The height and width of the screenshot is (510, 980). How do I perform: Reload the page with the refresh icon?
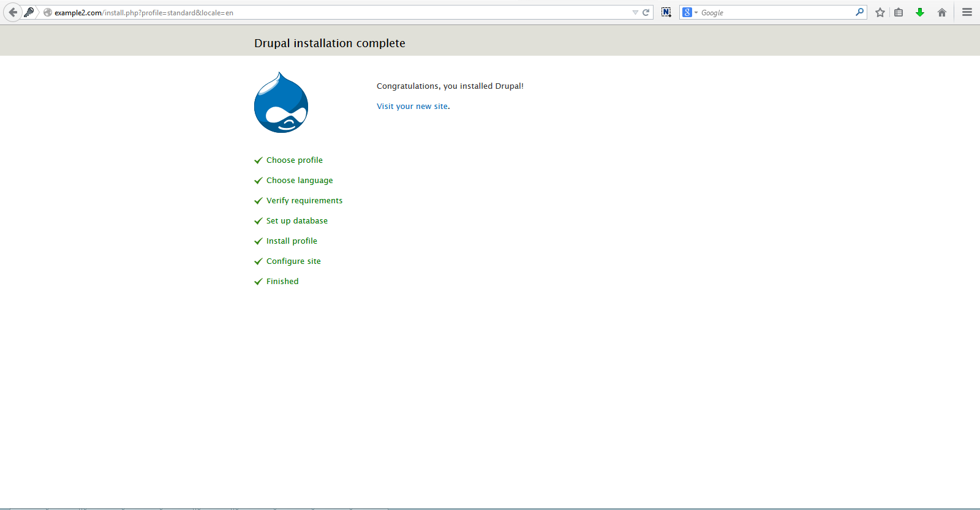pos(646,12)
